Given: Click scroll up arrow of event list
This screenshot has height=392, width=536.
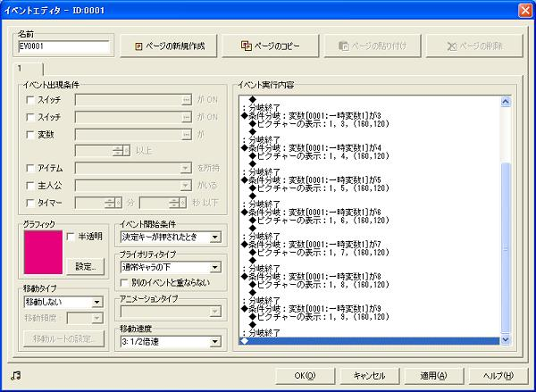Looking at the screenshot, I should pos(506,101).
